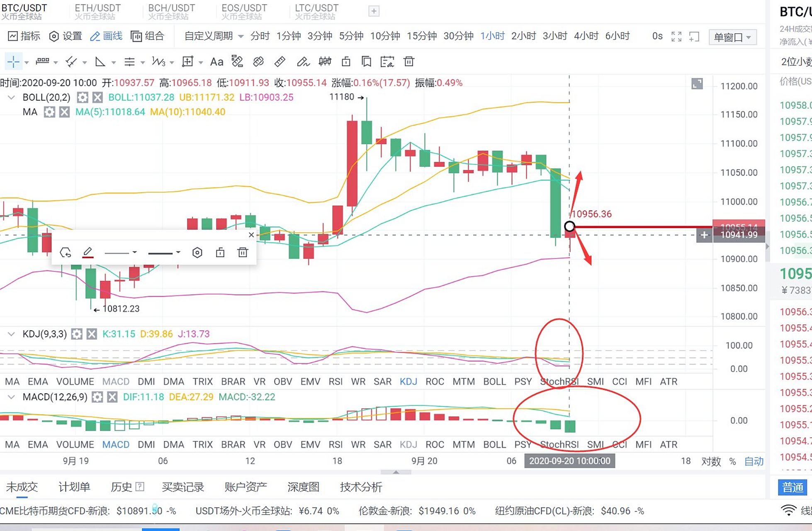Enable 自动 auto scale mode
The width and height of the screenshot is (812, 531).
click(x=754, y=461)
